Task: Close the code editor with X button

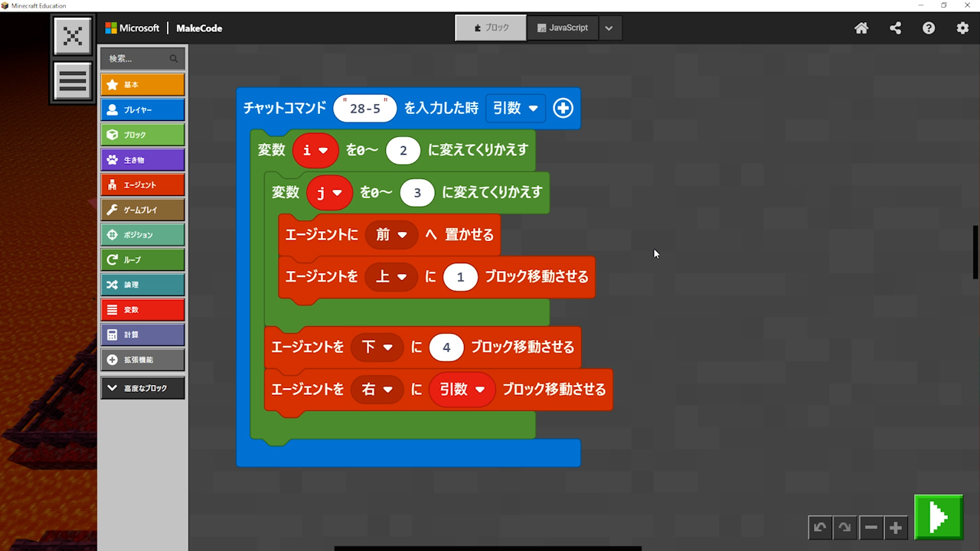Action: [x=73, y=36]
